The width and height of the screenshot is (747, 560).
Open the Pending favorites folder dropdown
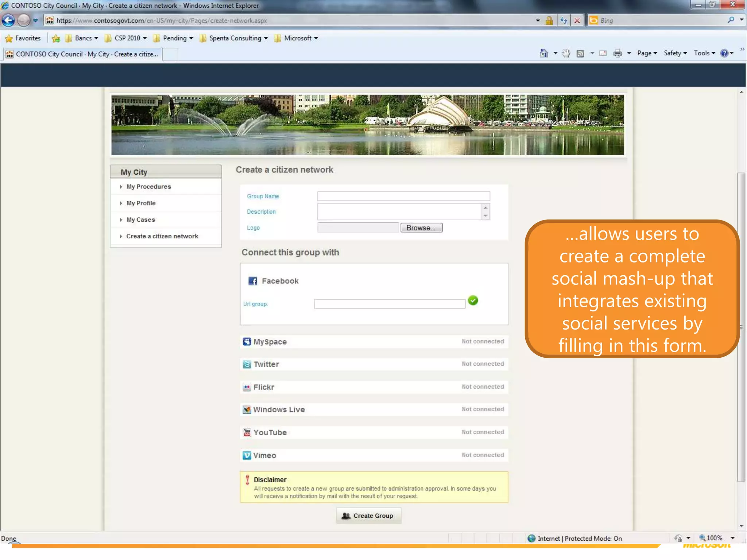(x=173, y=38)
